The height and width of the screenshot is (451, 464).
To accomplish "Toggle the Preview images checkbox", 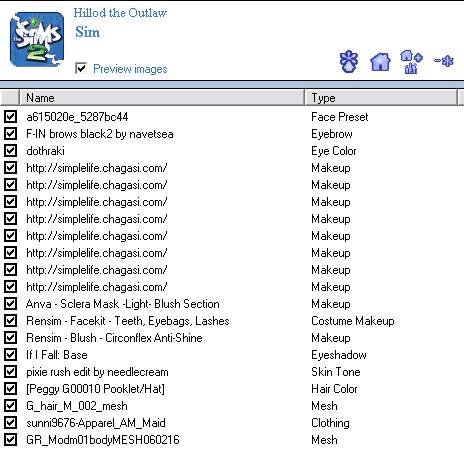I will click(x=81, y=68).
